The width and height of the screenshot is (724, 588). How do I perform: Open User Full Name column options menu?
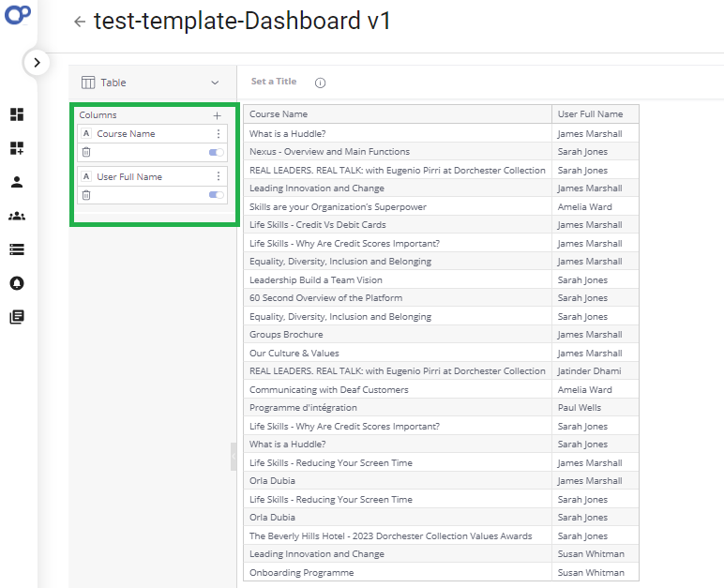(x=219, y=176)
